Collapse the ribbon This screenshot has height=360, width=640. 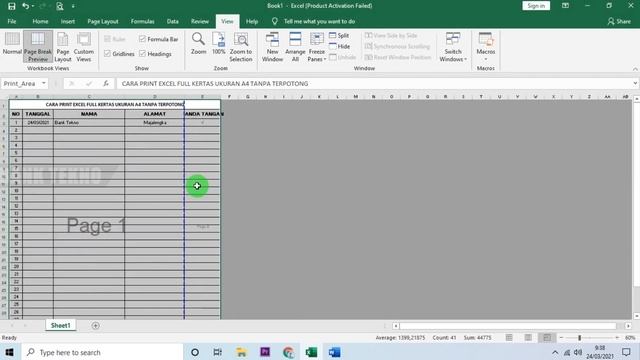pyautogui.click(x=635, y=69)
